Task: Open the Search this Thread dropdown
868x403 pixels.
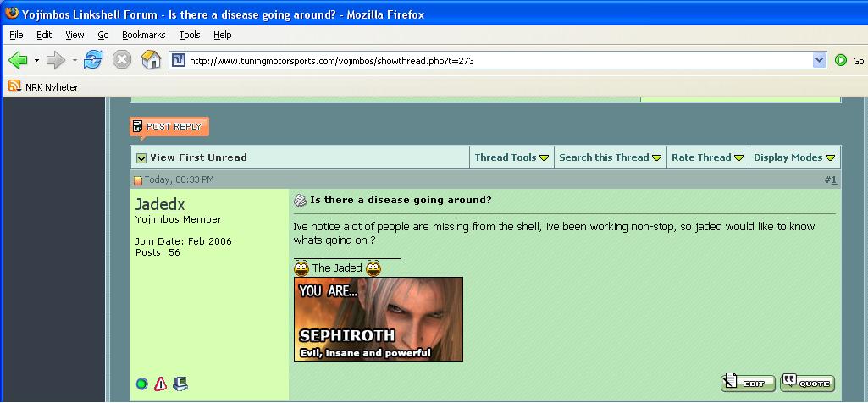Action: [610, 157]
